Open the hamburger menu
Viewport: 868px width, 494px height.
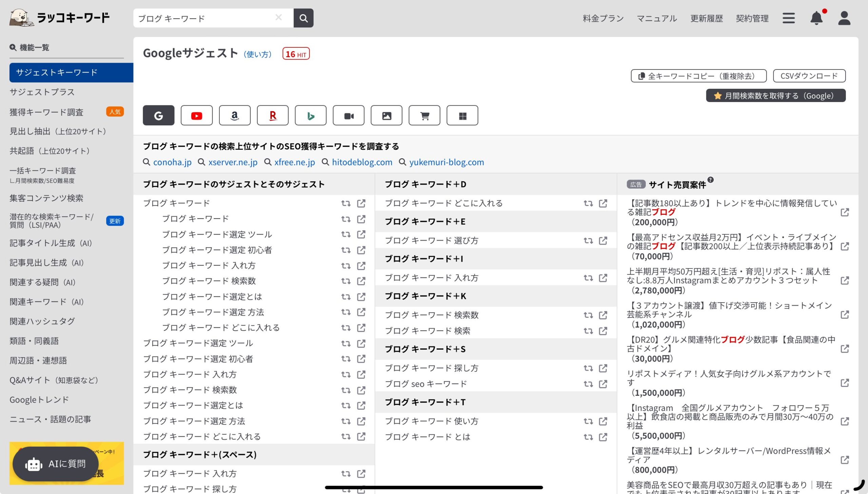(x=789, y=18)
